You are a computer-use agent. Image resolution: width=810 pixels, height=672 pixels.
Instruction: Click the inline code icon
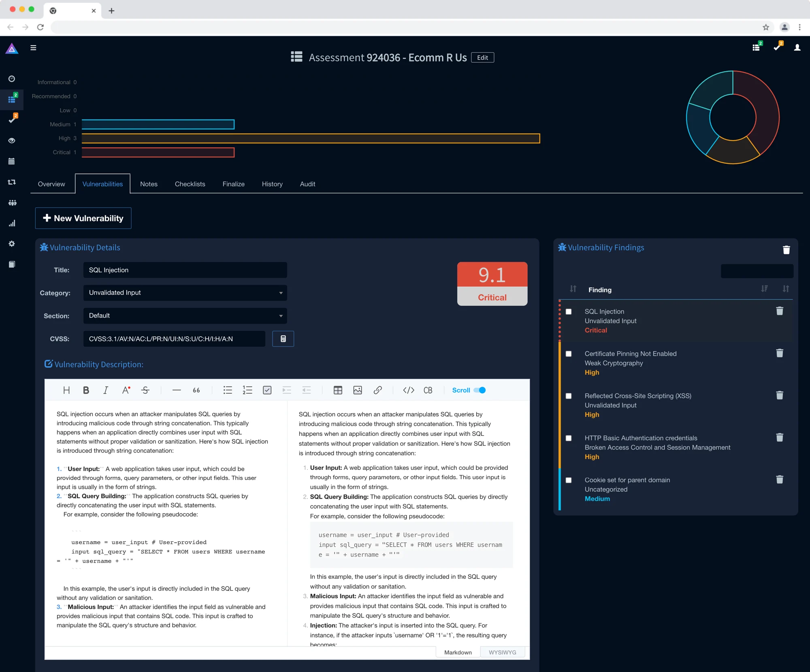point(408,390)
